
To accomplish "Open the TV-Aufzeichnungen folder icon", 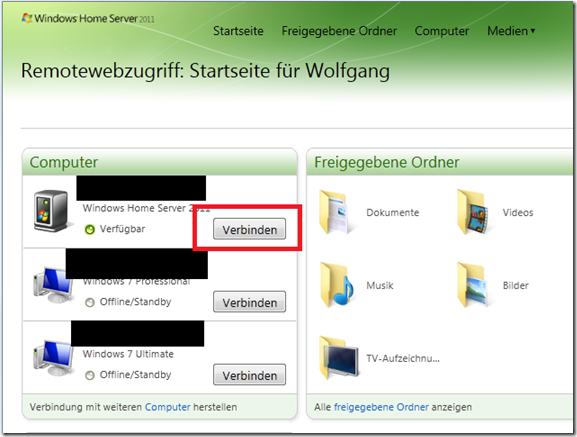I will [339, 358].
